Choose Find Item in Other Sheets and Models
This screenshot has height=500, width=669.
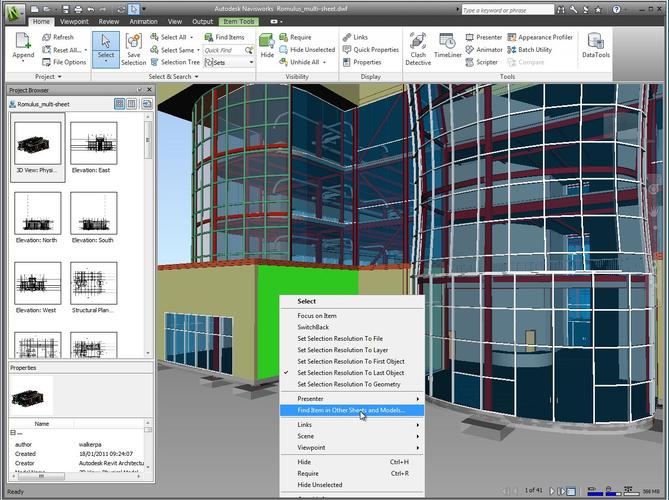pos(350,410)
